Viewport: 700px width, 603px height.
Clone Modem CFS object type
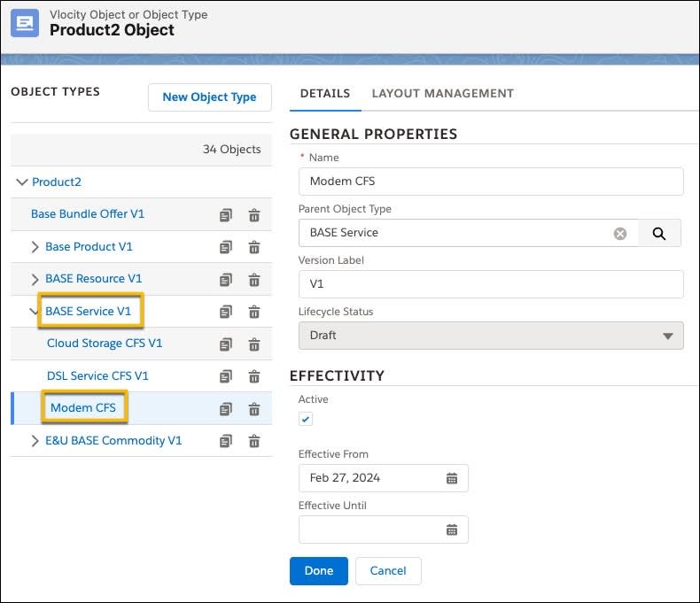[226, 409]
